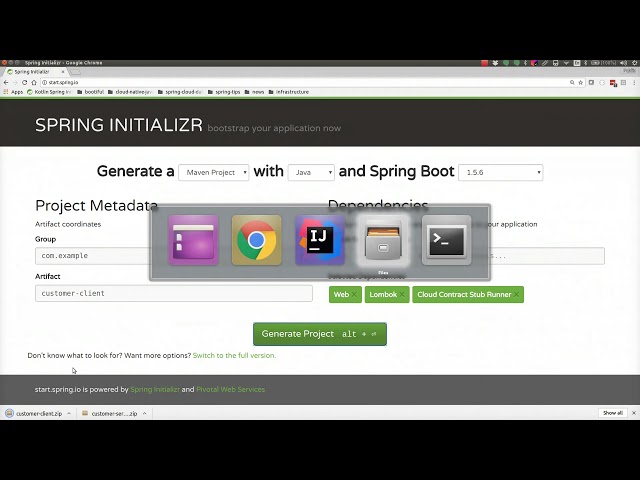
Task: Bookmark this page with the star icon
Action: pos(581,82)
